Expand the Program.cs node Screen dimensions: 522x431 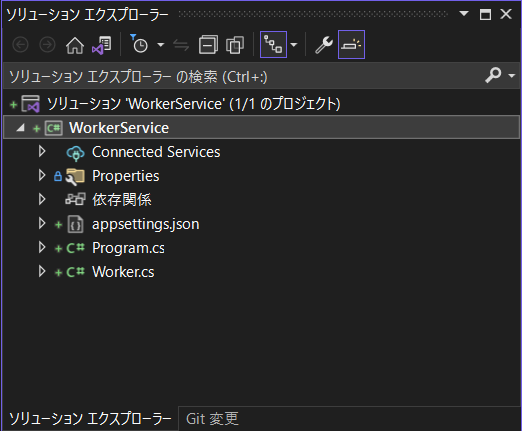point(42,248)
